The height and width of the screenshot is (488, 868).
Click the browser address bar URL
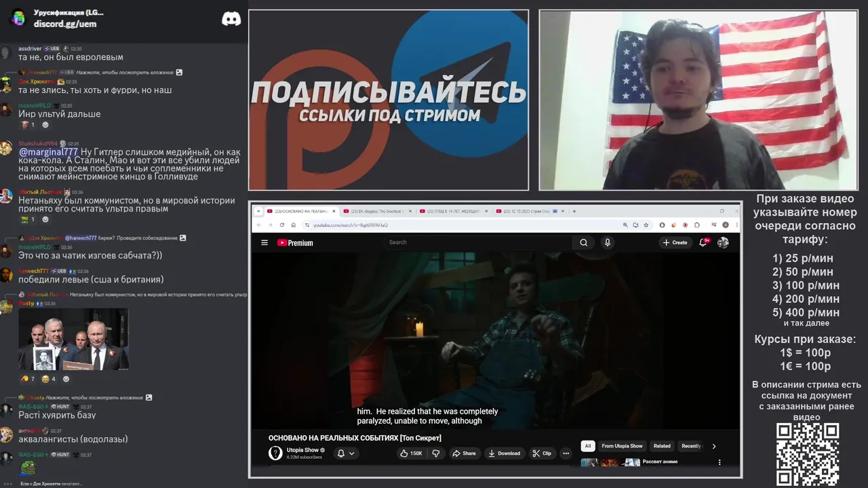click(x=351, y=225)
